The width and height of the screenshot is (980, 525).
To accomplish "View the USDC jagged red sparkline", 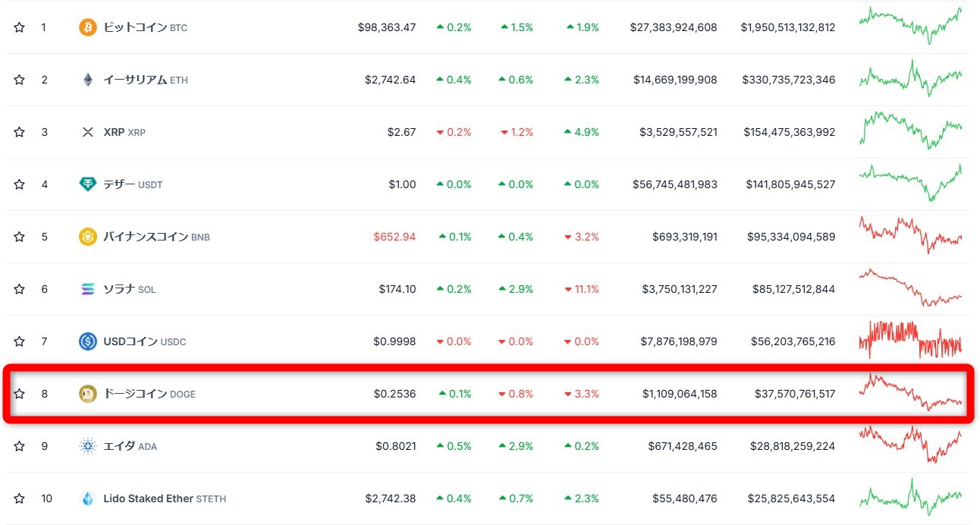I will (910, 340).
